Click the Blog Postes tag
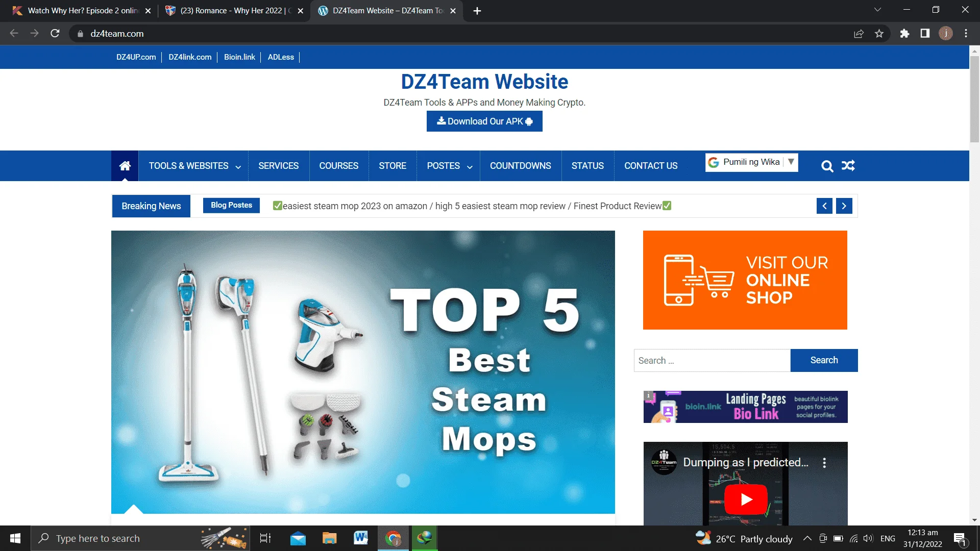Viewport: 980px width, 551px height. click(x=231, y=205)
